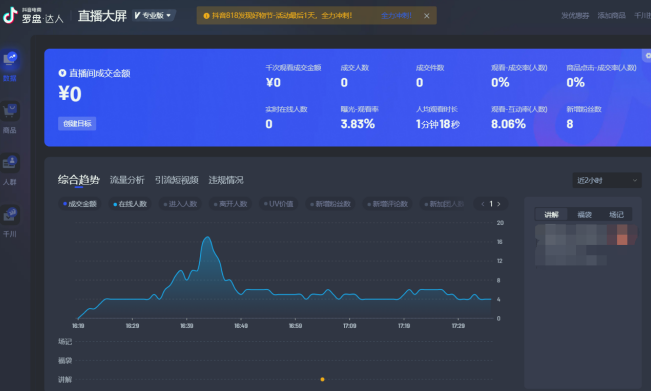Click the yen icon beside 直播间成交金额
Image resolution: width=651 pixels, height=391 pixels.
pos(62,73)
